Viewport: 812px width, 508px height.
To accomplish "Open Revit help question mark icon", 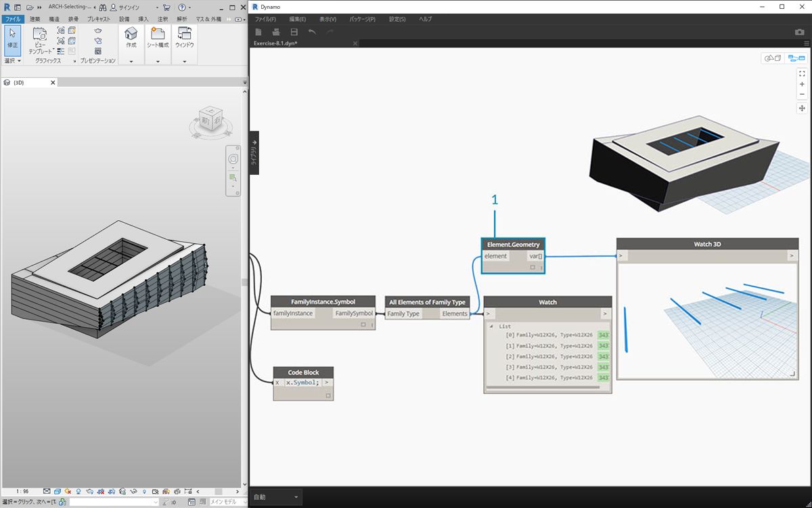I will (181, 7).
